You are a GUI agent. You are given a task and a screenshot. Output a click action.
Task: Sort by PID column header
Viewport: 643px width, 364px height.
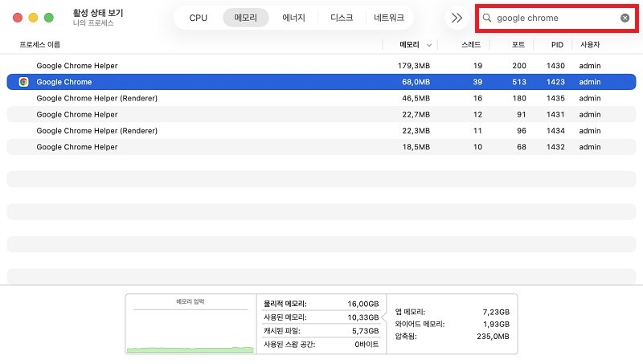coord(557,45)
